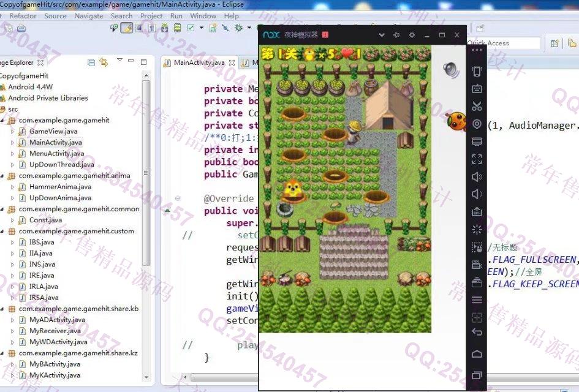
Task: Open the Search menu
Action: point(121,16)
